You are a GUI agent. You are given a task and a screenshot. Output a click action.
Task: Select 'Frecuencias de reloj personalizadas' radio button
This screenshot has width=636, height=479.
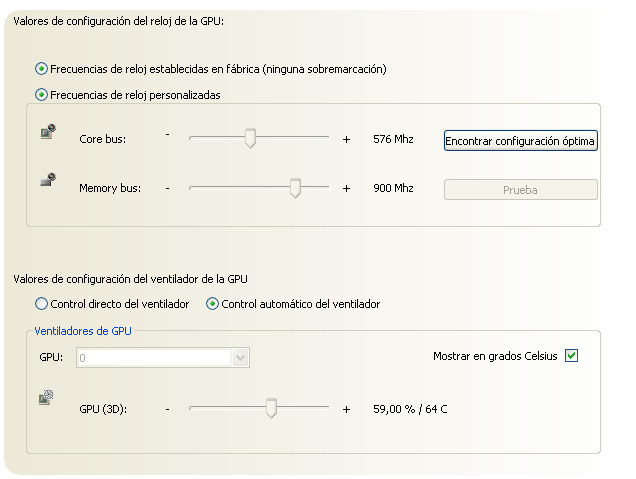click(x=41, y=95)
